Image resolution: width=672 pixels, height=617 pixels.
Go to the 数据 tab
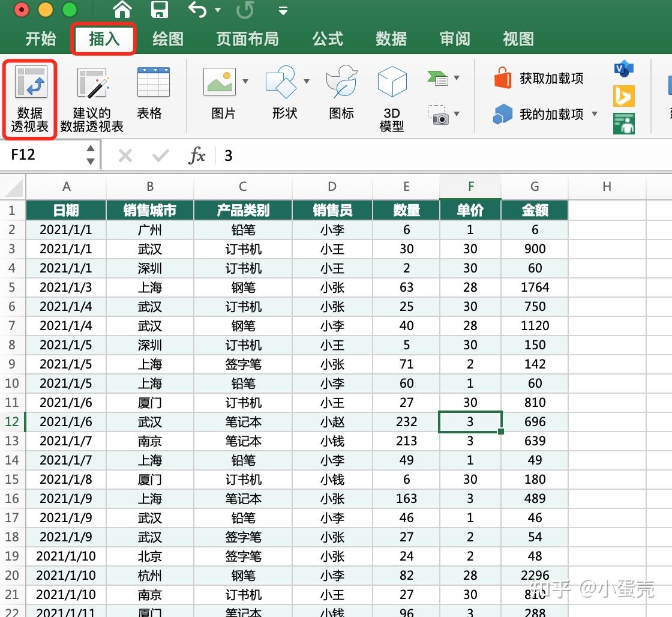391,39
